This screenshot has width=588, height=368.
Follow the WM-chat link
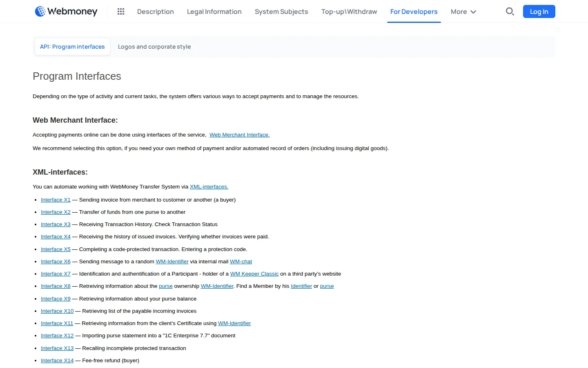pyautogui.click(x=241, y=262)
